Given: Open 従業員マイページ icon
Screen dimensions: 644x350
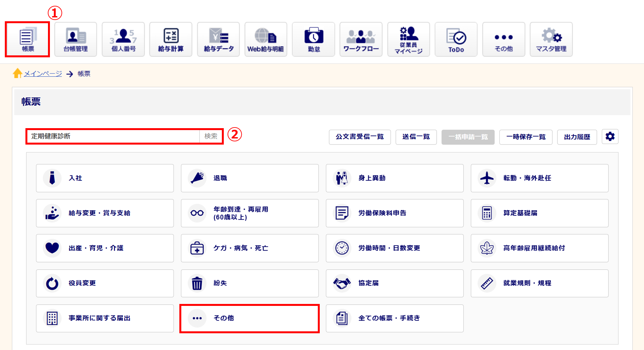Looking at the screenshot, I should pyautogui.click(x=408, y=39).
